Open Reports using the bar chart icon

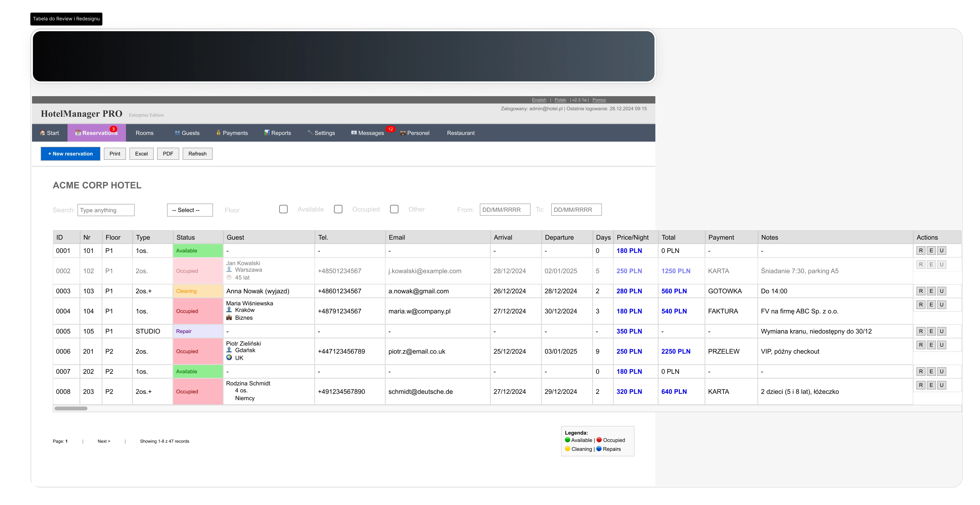click(267, 133)
